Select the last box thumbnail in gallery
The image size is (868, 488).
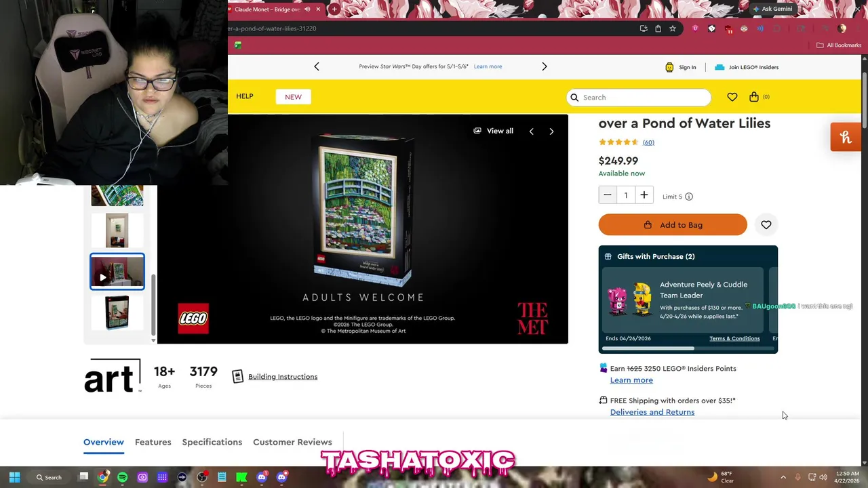(117, 312)
